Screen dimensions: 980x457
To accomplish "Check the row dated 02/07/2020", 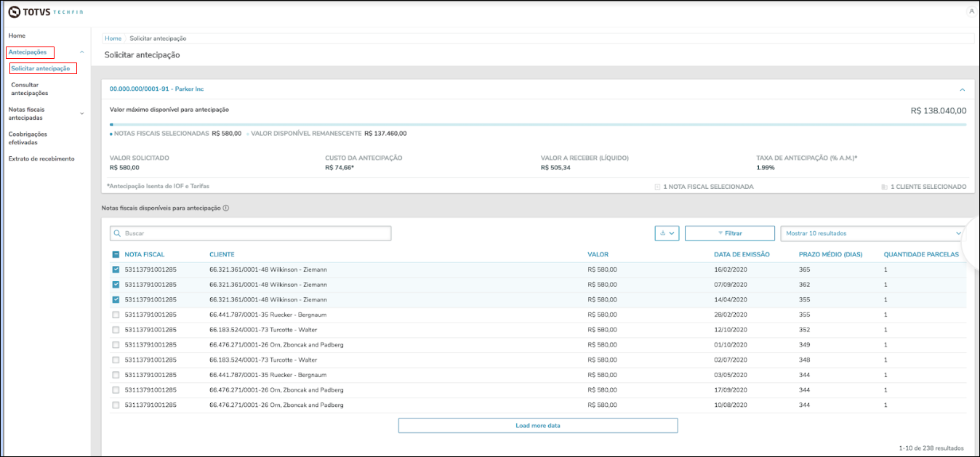I will [116, 360].
